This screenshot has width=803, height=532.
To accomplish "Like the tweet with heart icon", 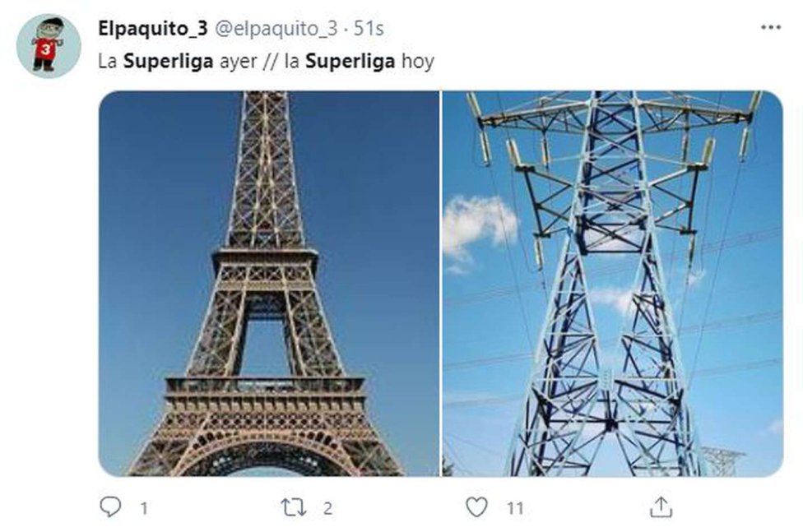I will 476,507.
